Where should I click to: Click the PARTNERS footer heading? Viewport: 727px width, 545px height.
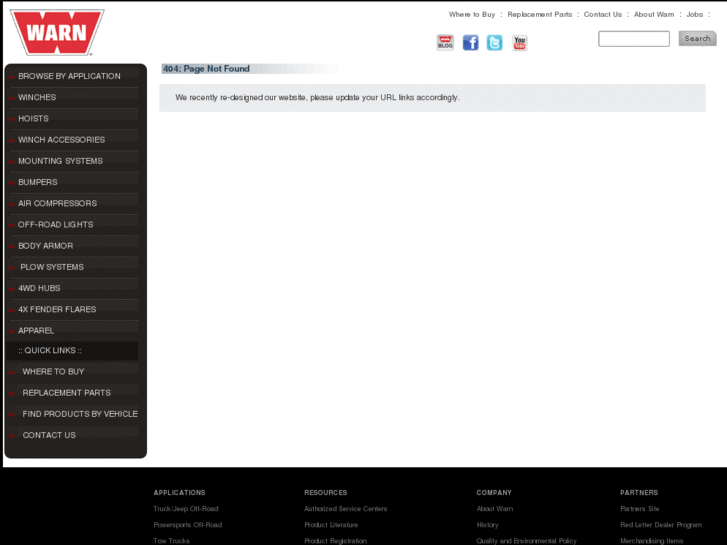click(x=639, y=493)
